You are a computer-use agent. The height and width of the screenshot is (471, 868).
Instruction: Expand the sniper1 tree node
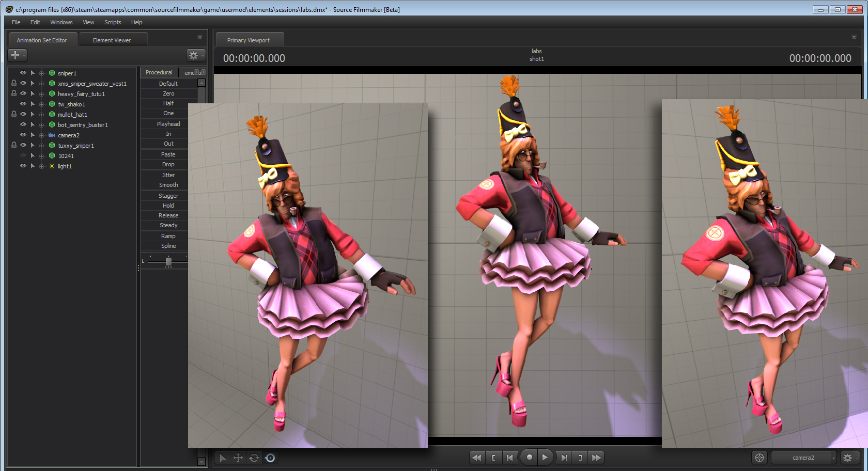click(x=42, y=73)
